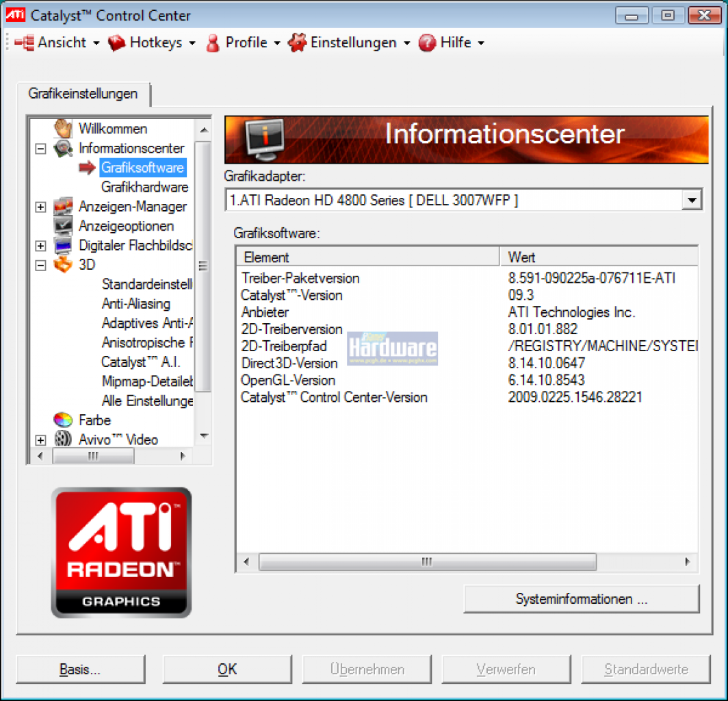Click the Direct3D-Version row

point(467,364)
